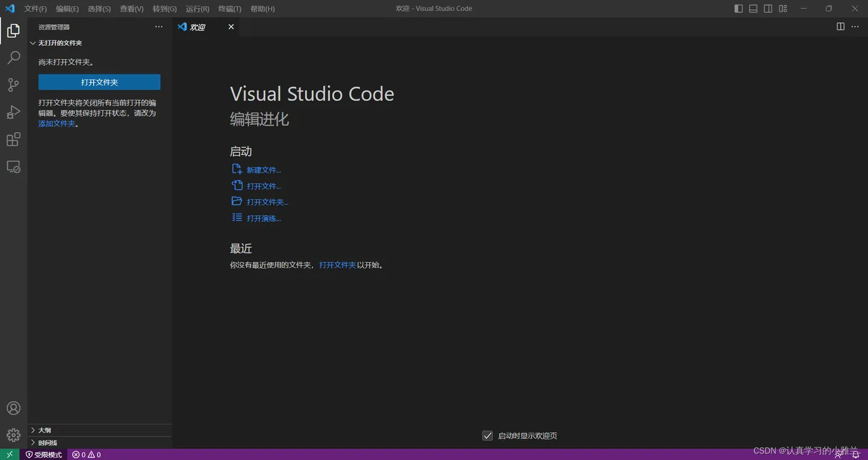Click the 打开文件 file icon
868x460 pixels.
point(237,185)
